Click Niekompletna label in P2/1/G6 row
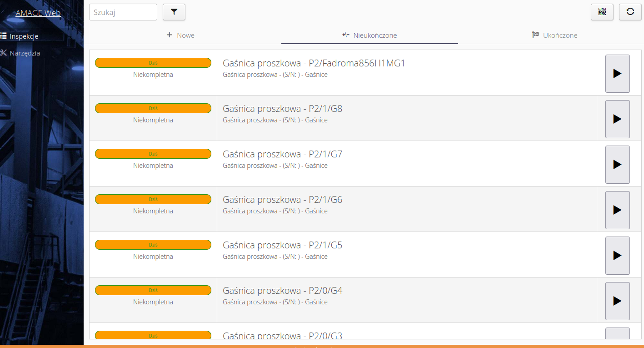This screenshot has width=644, height=348. click(153, 211)
